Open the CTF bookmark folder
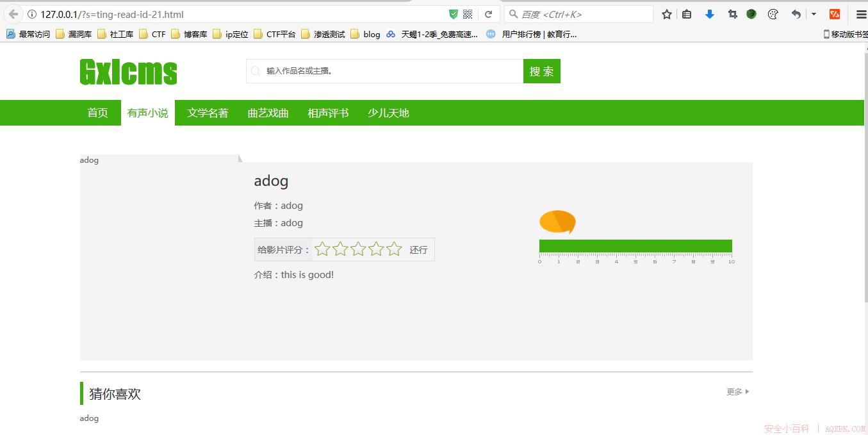Viewport: 868px width, 435px height. [152, 34]
